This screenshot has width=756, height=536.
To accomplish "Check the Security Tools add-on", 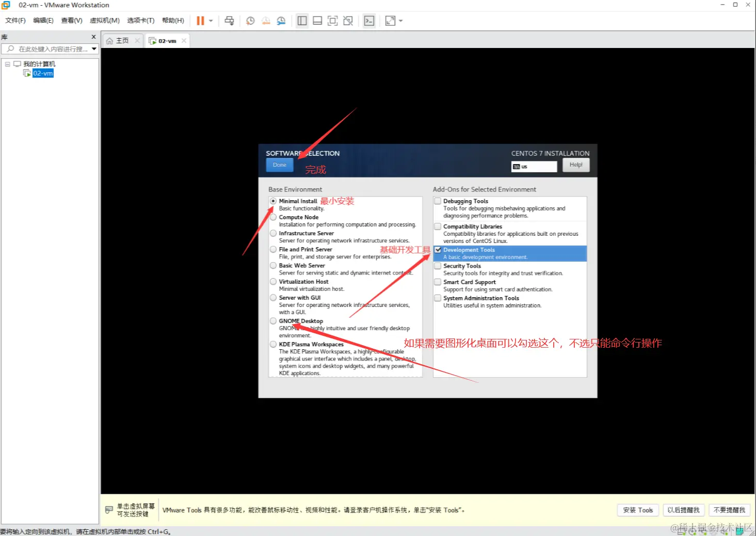I will coord(438,266).
